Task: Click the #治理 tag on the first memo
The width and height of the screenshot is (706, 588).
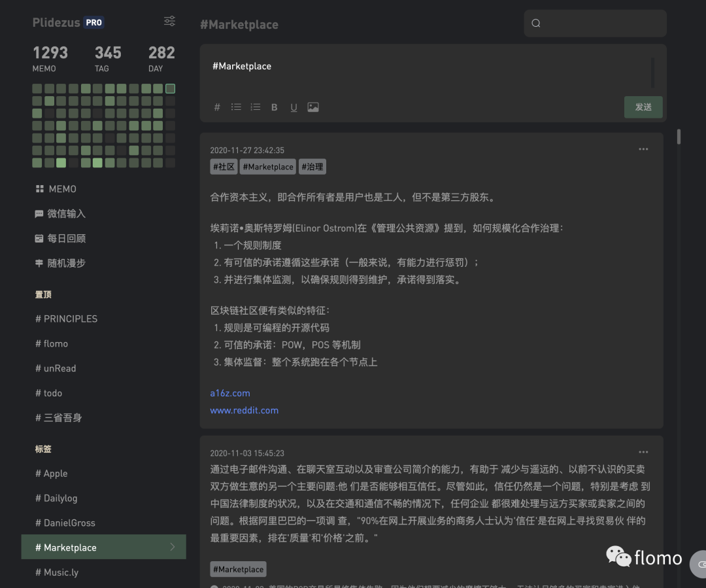Action: click(x=312, y=167)
